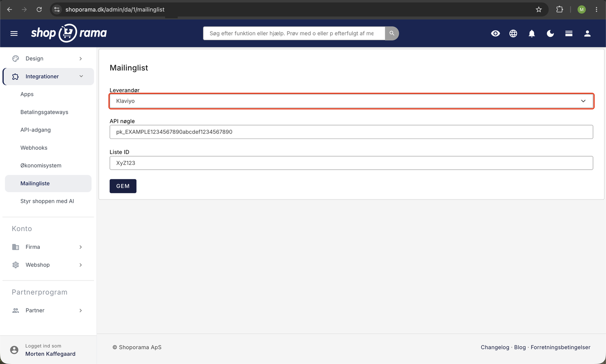Expand the Firma menu chevron

tap(81, 247)
